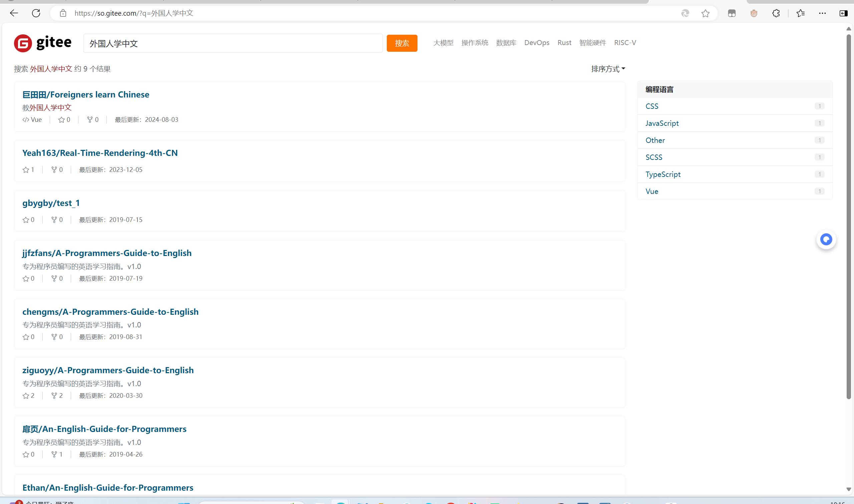Click star icon on Yeah163 Real-Time-Rendering result
This screenshot has width=854, height=504.
(x=26, y=170)
